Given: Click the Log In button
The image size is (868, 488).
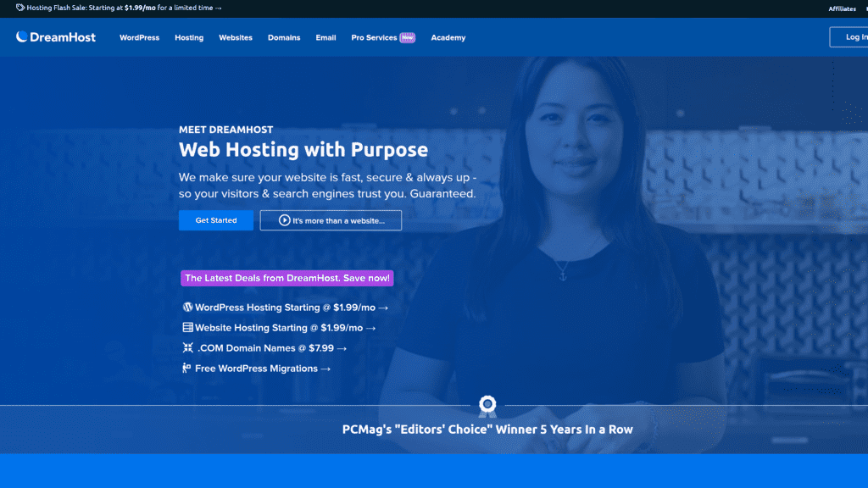Looking at the screenshot, I should coord(849,37).
